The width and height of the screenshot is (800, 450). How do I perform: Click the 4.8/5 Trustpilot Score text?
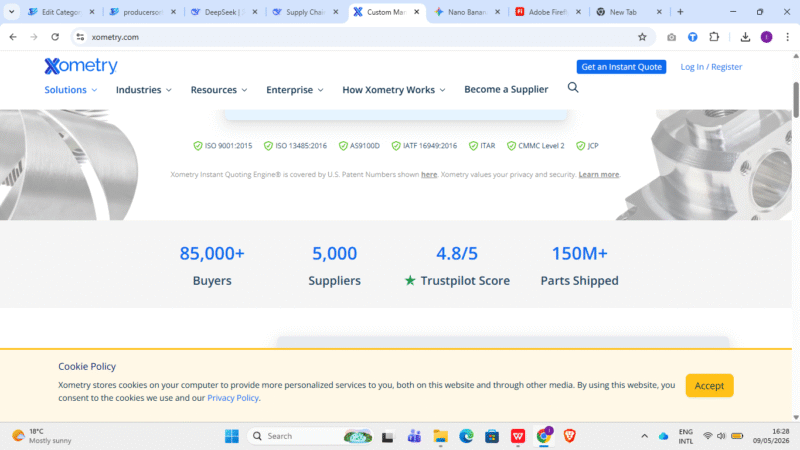pos(457,266)
